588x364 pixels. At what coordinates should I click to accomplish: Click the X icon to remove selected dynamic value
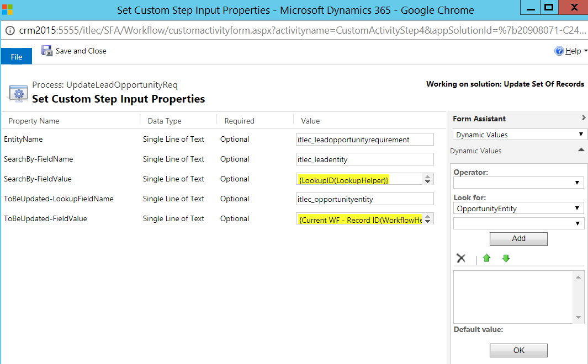pos(461,258)
